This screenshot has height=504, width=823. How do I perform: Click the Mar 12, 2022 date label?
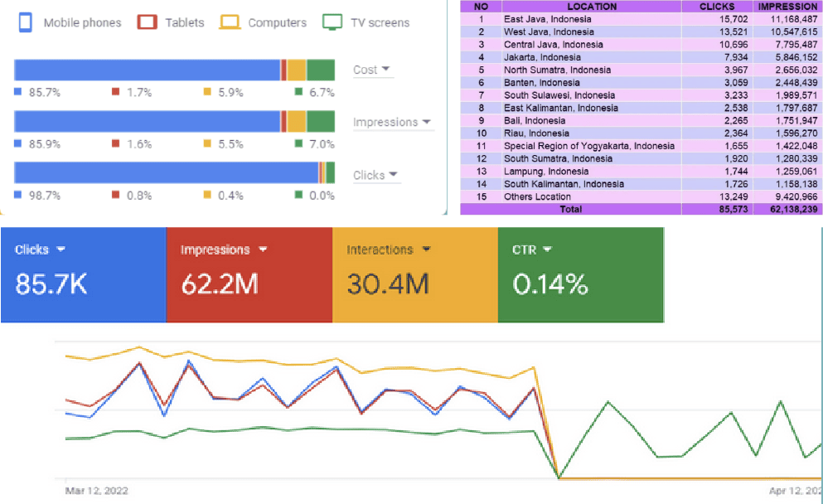[x=97, y=491]
